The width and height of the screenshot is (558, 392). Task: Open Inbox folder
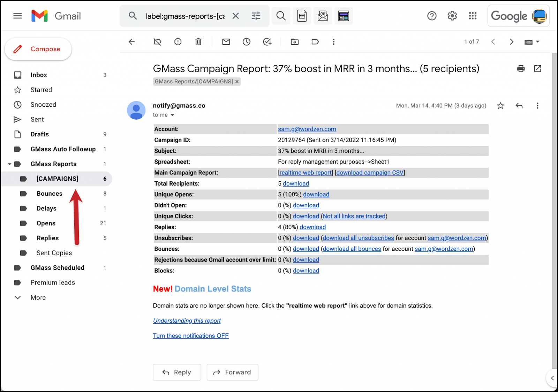pos(57,75)
